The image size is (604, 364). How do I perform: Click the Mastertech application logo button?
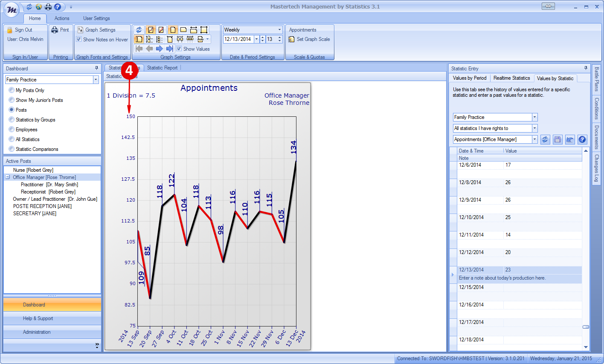12,9
